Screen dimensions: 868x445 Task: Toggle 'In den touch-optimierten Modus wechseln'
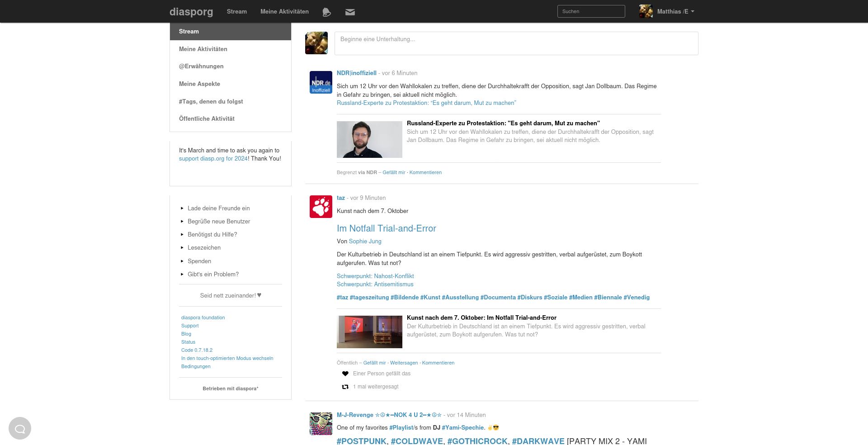click(x=227, y=359)
